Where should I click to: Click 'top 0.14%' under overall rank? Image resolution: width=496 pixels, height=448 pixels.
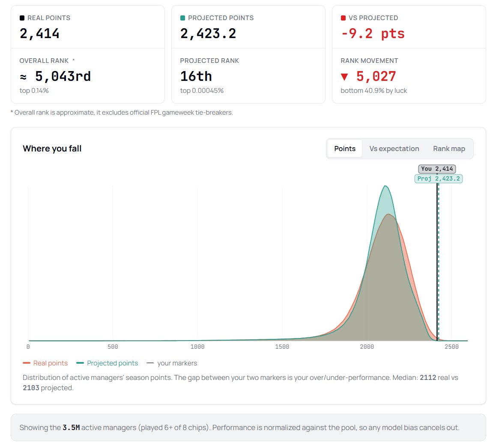34,91
